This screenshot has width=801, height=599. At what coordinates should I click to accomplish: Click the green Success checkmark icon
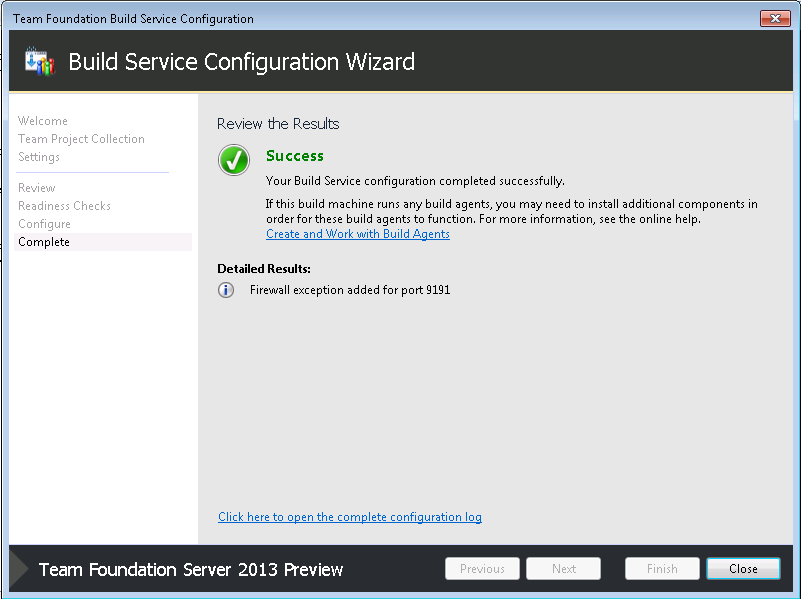point(234,160)
